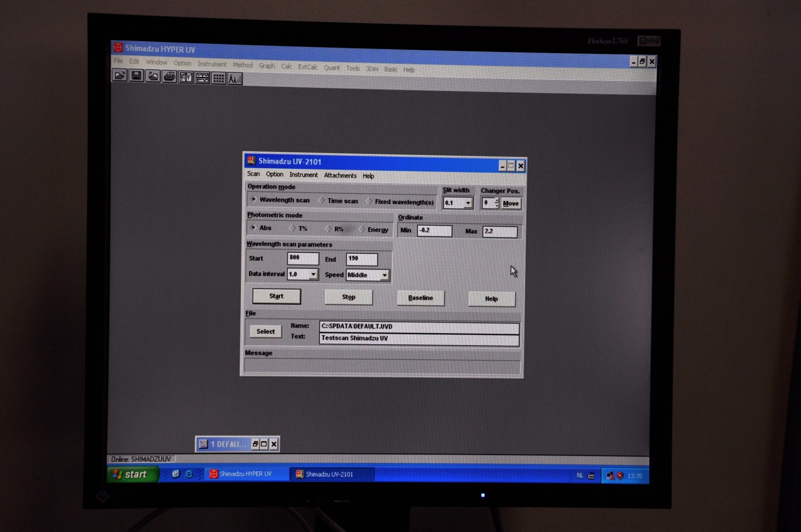
Task: Open the Option menu in UV-2101 dialog
Action: click(275, 175)
